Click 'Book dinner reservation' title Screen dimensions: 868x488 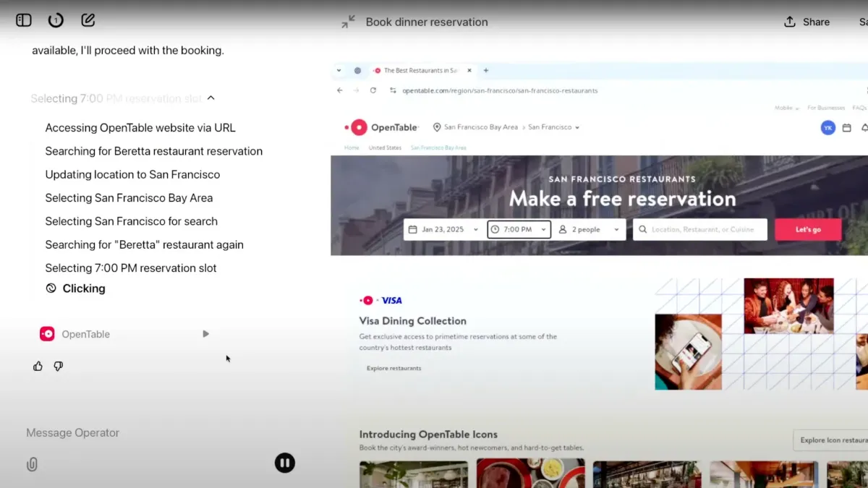pyautogui.click(x=427, y=22)
